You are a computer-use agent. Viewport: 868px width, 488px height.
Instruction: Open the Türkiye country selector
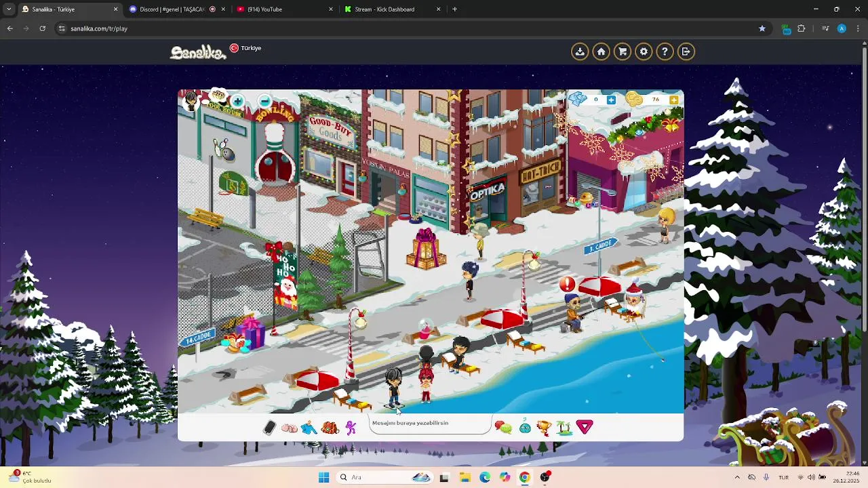(x=245, y=48)
